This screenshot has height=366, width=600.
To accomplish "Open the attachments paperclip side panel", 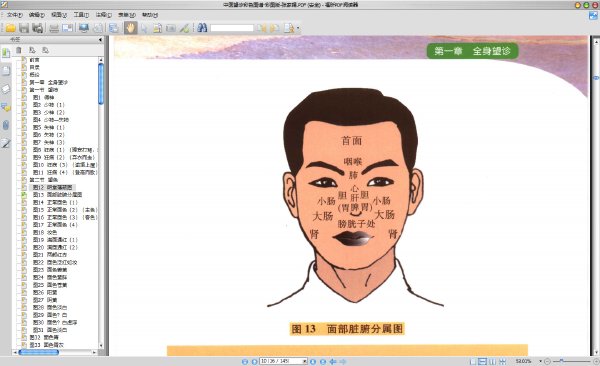I will (x=6, y=125).
